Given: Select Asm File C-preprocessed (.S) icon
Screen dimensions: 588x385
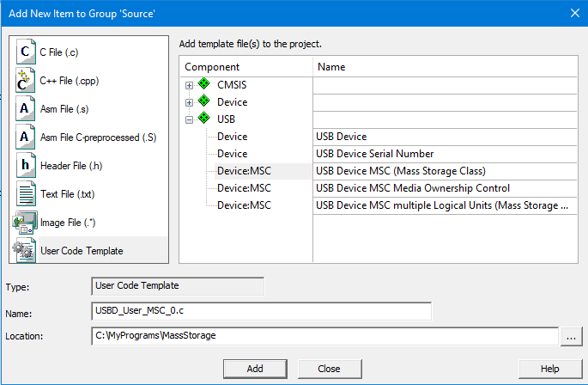Looking at the screenshot, I should [x=26, y=137].
